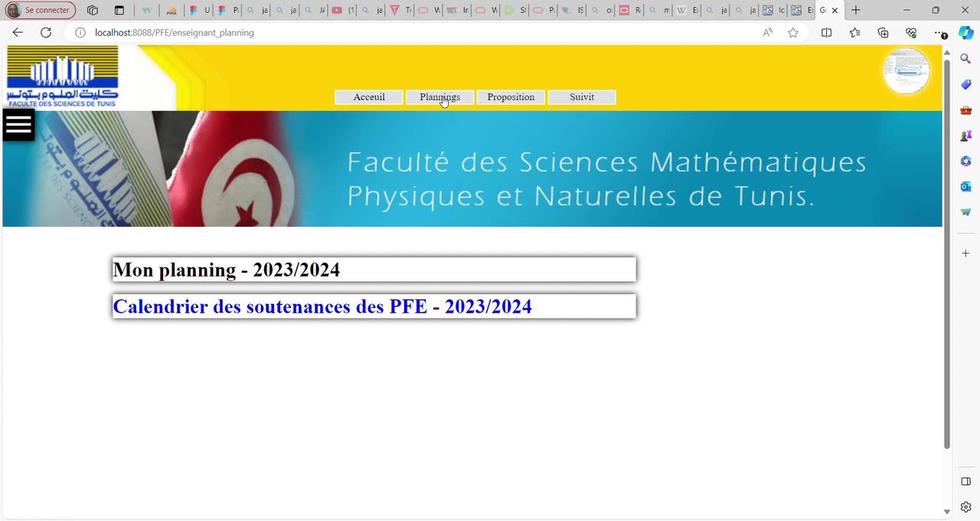Open the workspaces dropdown
980x521 pixels.
click(x=92, y=10)
